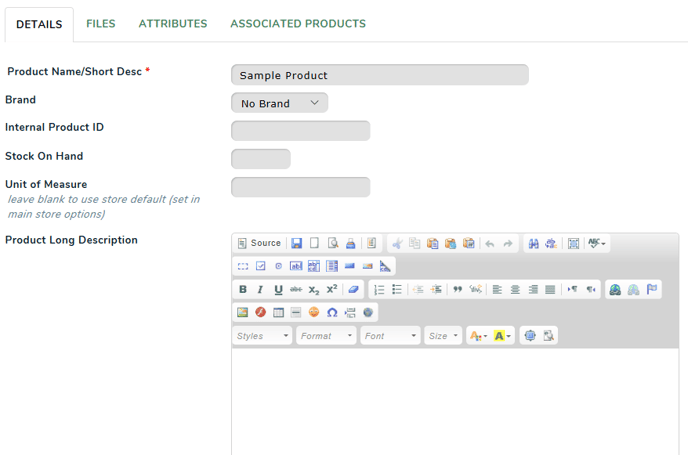Toggle Bold formatting
The width and height of the screenshot is (688, 455).
coord(243,290)
